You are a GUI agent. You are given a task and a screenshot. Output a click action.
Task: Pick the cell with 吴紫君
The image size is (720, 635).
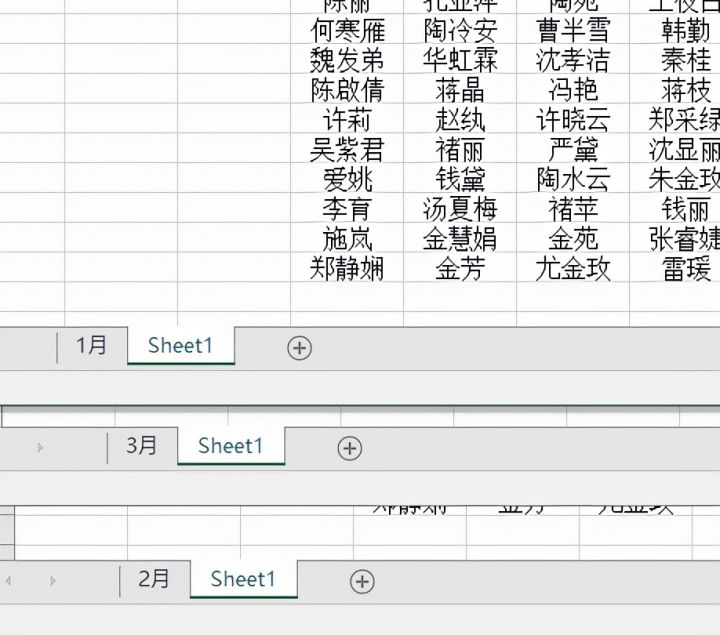pos(347,150)
